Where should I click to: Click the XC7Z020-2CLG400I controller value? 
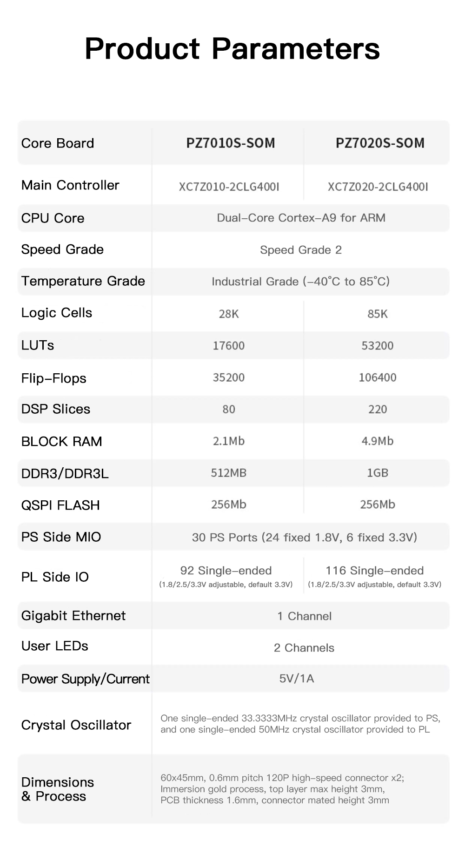click(378, 187)
